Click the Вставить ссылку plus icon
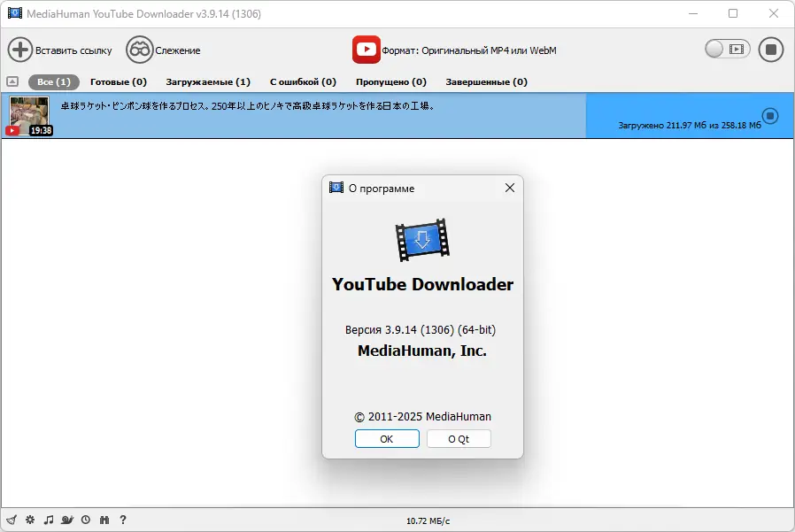Screen dimensions: 795x532 coord(20,50)
